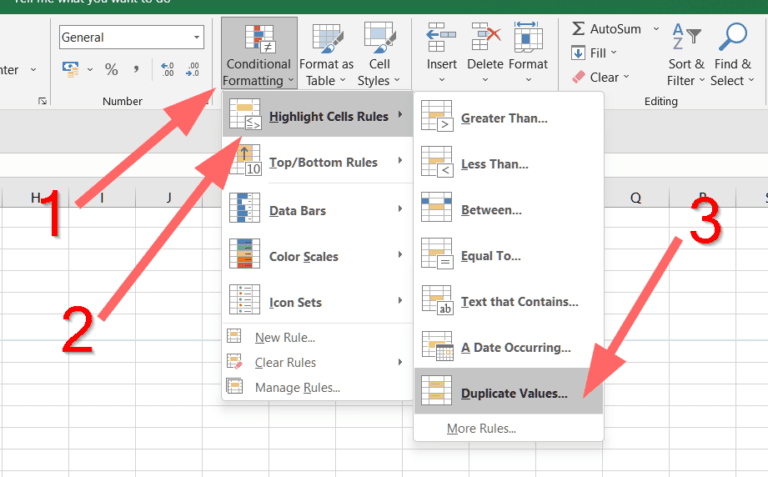Viewport: 768px width, 477px height.
Task: Open the Conditional Formatting menu button
Action: coord(259,53)
